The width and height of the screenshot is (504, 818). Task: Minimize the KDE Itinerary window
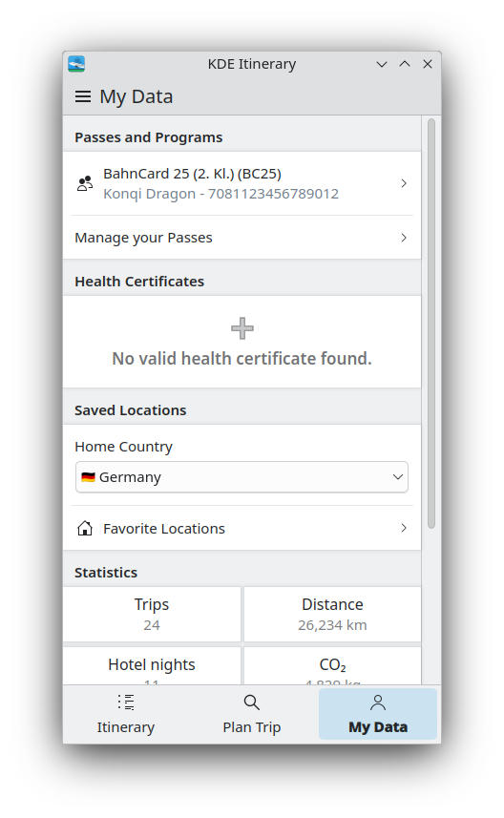point(382,64)
